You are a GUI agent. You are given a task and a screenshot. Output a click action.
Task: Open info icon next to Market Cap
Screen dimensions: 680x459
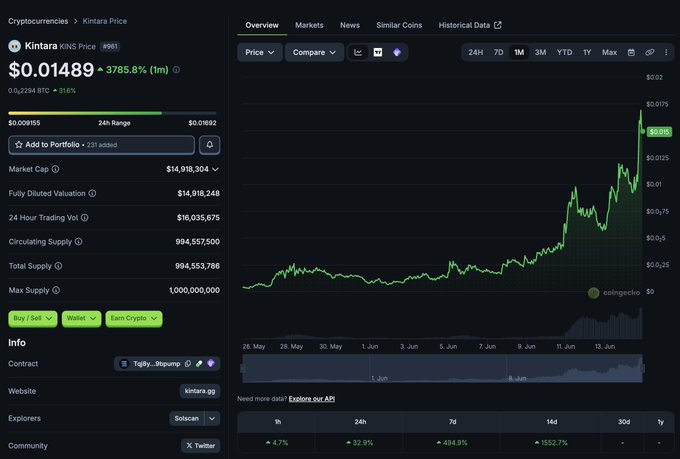(56, 169)
